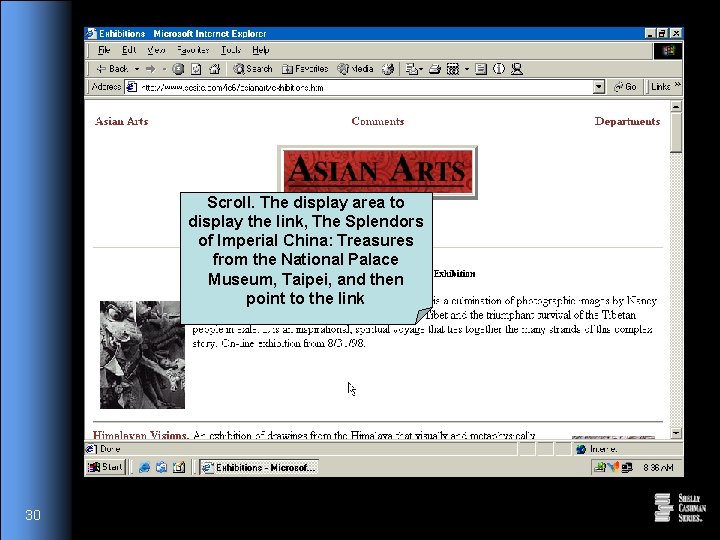Open the Media pane button
This screenshot has height=540, width=720.
click(x=355, y=69)
